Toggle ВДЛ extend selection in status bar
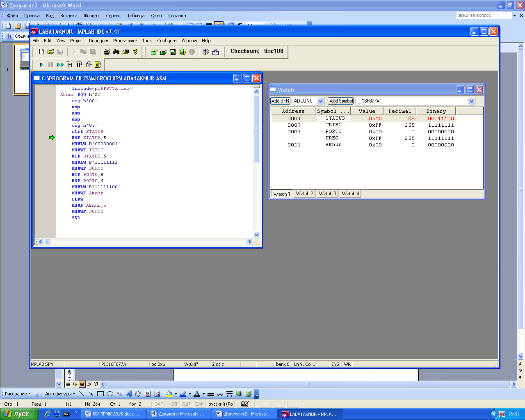Viewport: 525px width, 420px height. (187, 404)
